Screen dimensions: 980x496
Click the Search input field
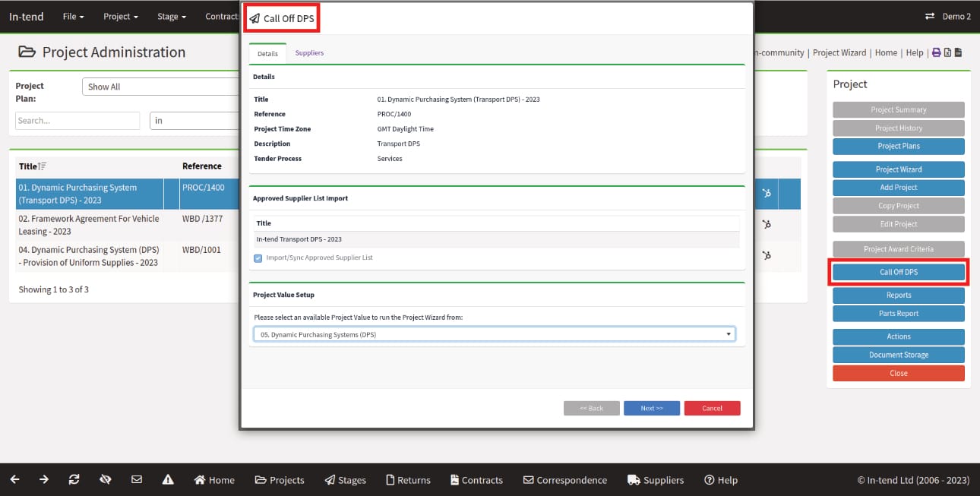click(77, 120)
